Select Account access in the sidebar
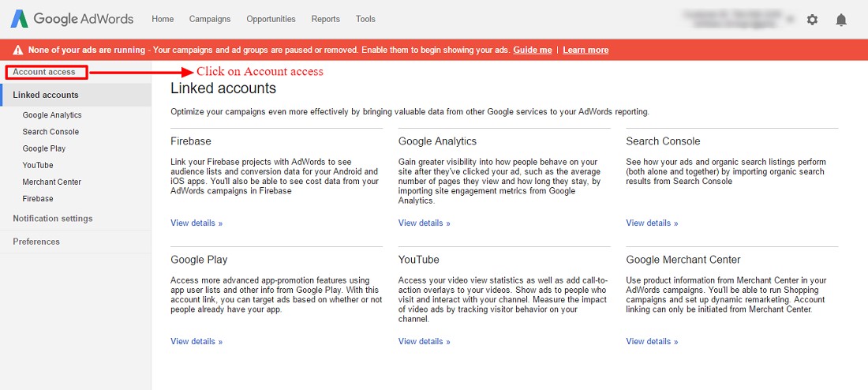This screenshot has height=390, width=868. [x=43, y=72]
